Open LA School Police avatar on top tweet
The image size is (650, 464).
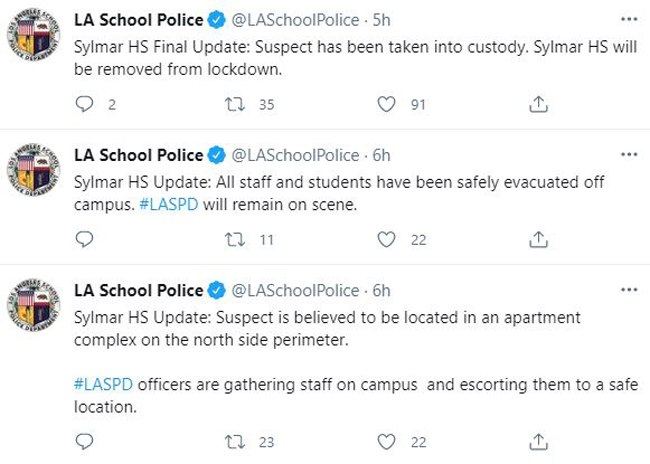pyautogui.click(x=34, y=34)
